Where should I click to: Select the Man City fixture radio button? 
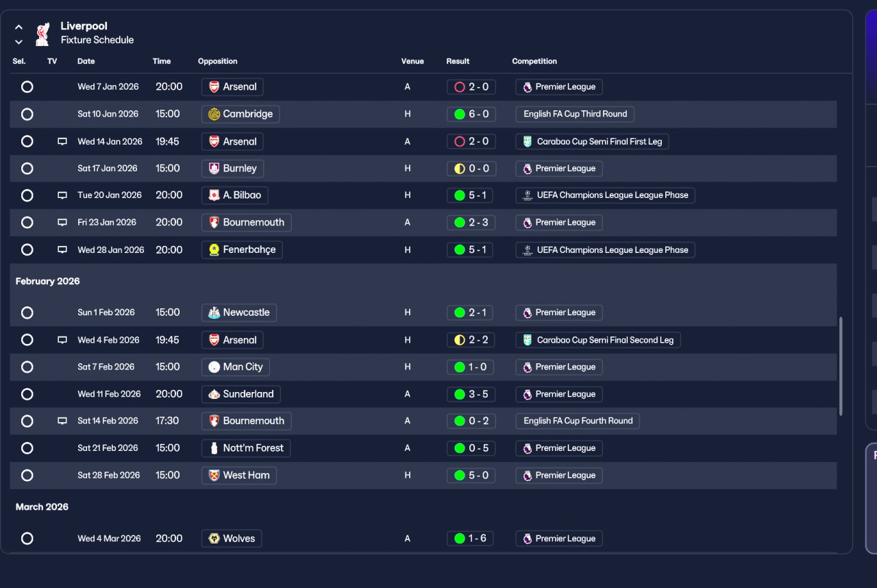click(x=27, y=367)
